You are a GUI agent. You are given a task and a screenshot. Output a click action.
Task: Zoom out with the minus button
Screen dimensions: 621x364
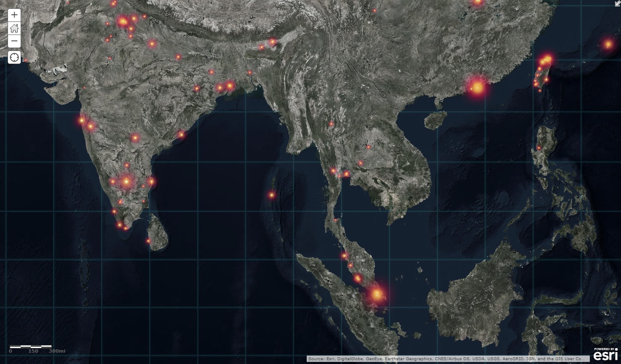pos(14,41)
